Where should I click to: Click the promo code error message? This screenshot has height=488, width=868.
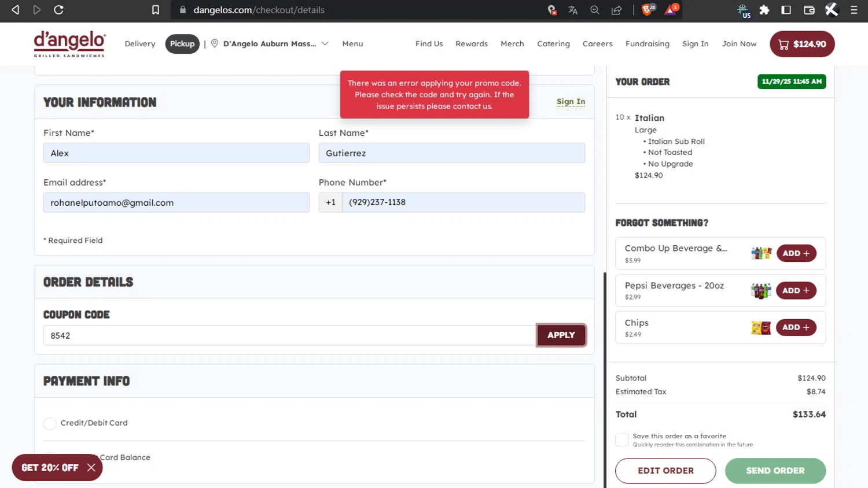pyautogui.click(x=435, y=95)
